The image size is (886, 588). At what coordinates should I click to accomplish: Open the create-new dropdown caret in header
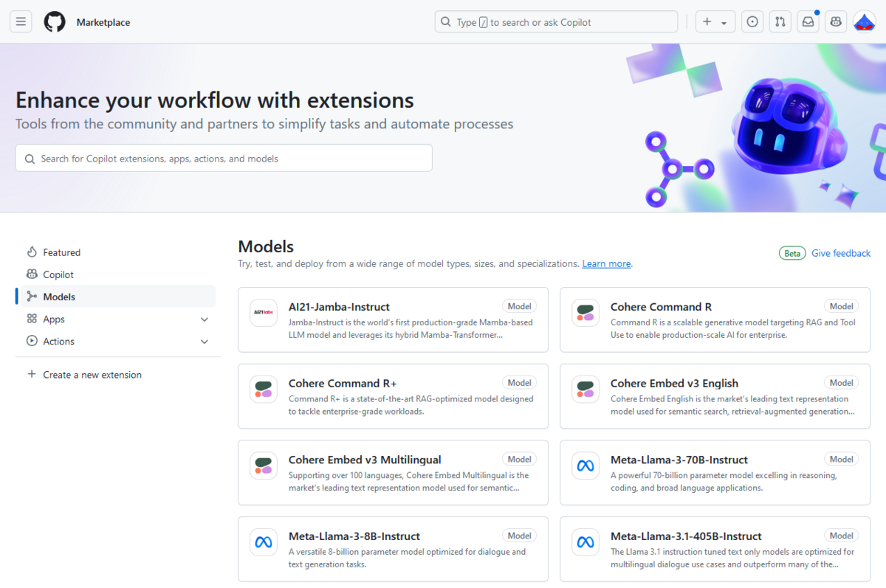click(x=724, y=23)
